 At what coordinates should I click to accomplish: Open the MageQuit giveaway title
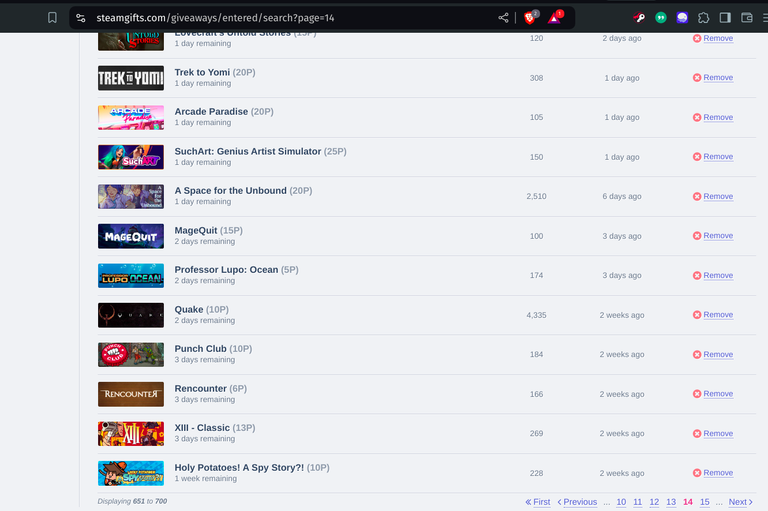click(196, 230)
